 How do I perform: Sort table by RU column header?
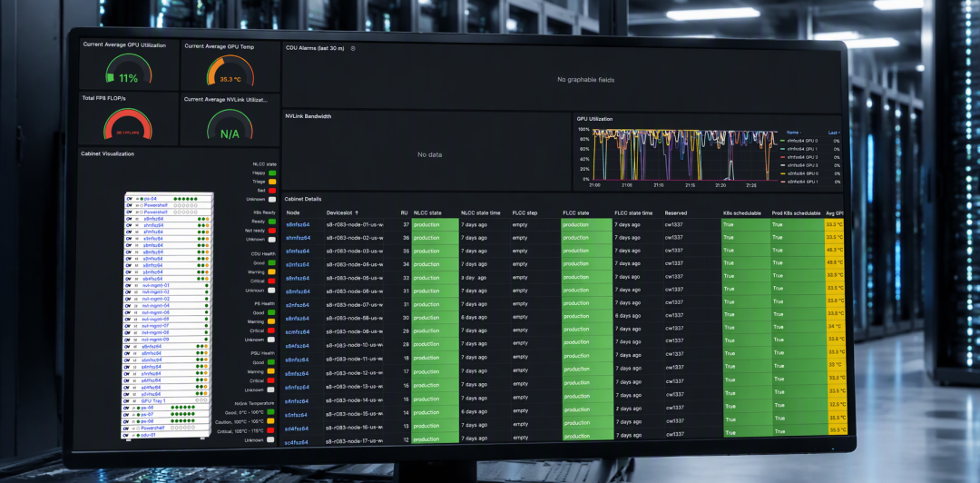click(x=406, y=212)
